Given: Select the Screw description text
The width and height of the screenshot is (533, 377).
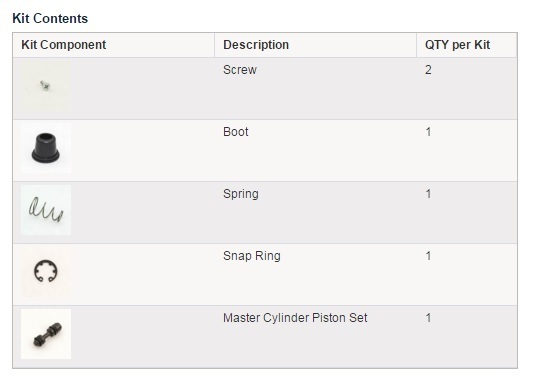Looking at the screenshot, I should (240, 70).
